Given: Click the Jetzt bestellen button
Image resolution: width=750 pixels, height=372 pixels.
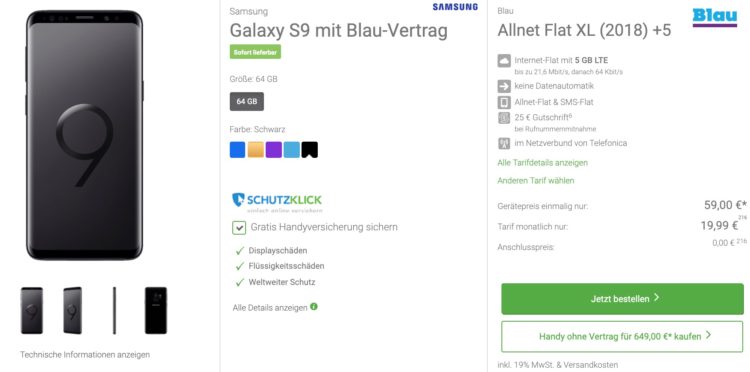Looking at the screenshot, I should coord(622,299).
